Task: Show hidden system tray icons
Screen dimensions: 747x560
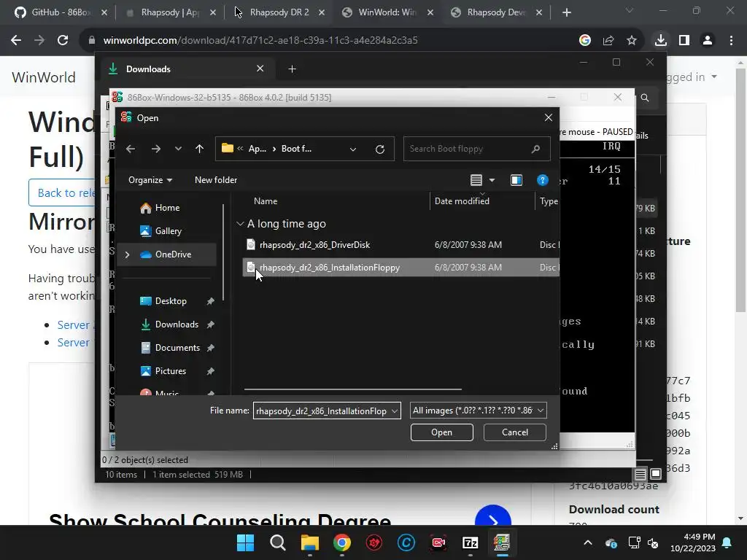Action: (x=588, y=542)
